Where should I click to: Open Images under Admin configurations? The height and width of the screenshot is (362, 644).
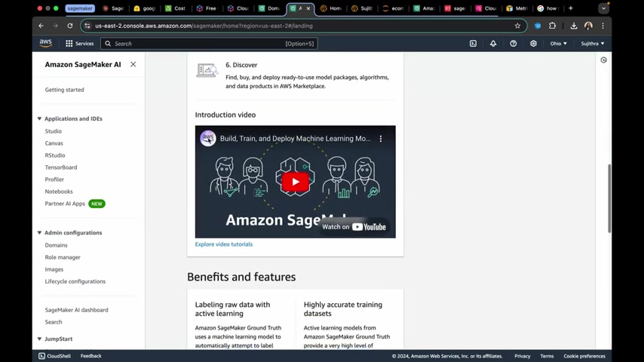click(x=54, y=269)
